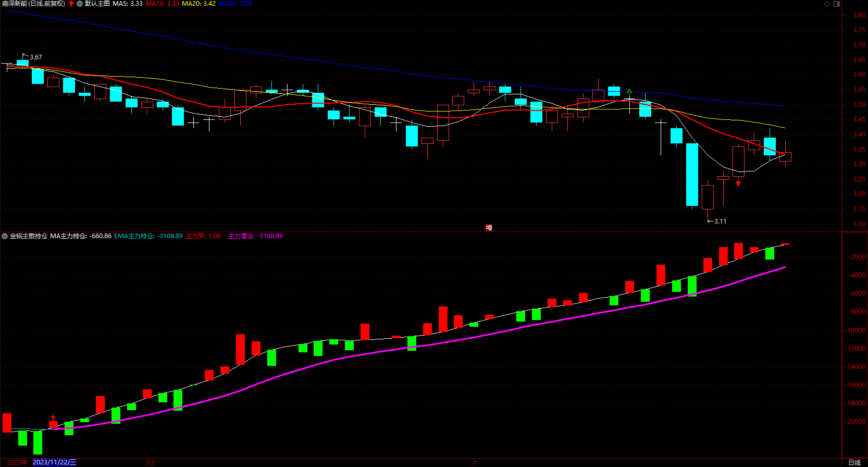This screenshot has height=467, width=868.
Task: Click the 2023年 year label on the time axis
Action: pyautogui.click(x=17, y=462)
